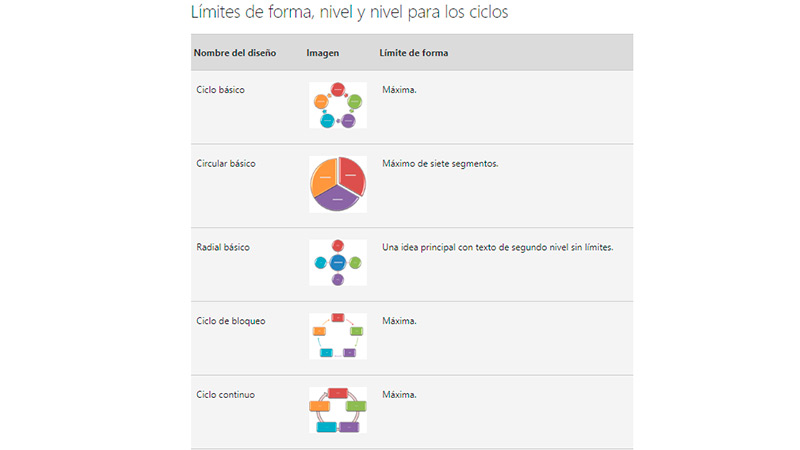Click the 'Máximo de siete segmentos.' text
This screenshot has width=800, height=450.
pyautogui.click(x=440, y=163)
